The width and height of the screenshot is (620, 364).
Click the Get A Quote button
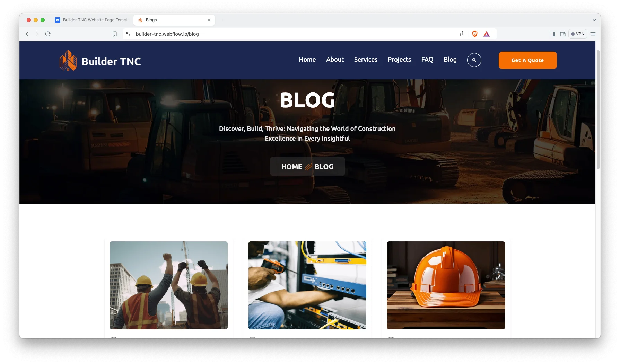527,60
